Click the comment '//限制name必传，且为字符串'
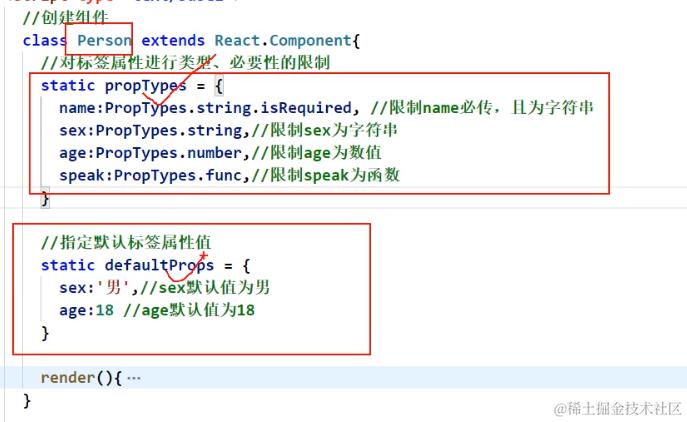This screenshot has height=422, width=687. 482,108
